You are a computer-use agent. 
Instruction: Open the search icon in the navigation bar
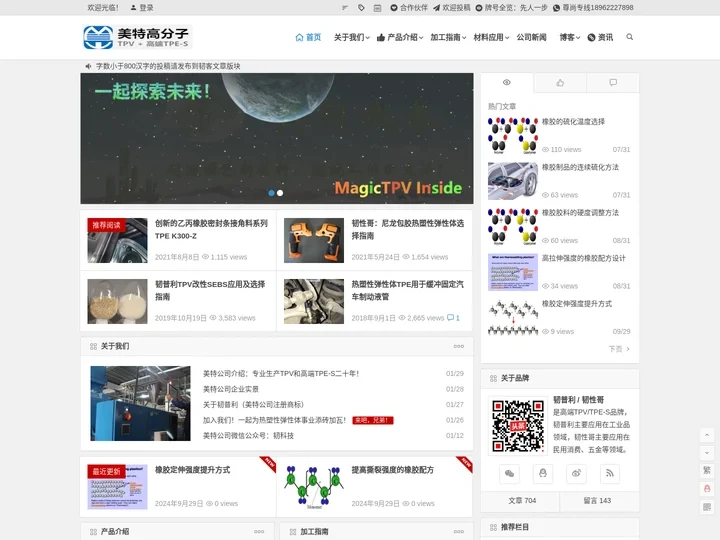point(630,37)
